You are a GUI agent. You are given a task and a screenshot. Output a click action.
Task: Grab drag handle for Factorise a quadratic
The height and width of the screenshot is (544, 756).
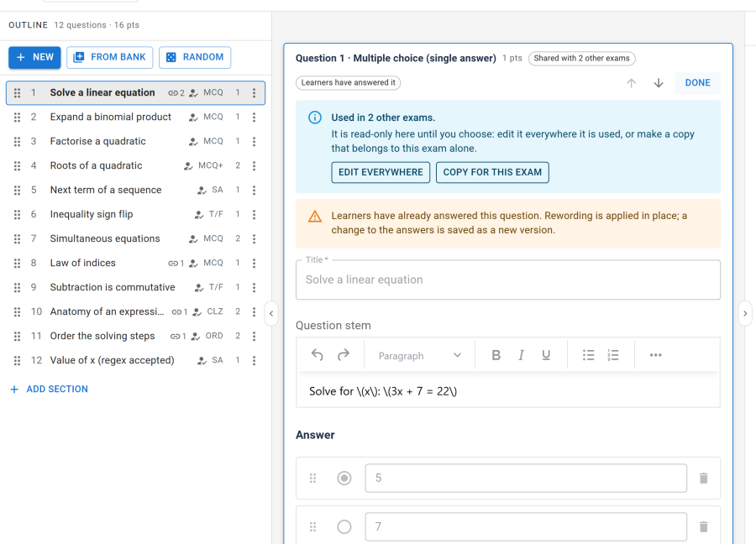click(x=18, y=141)
